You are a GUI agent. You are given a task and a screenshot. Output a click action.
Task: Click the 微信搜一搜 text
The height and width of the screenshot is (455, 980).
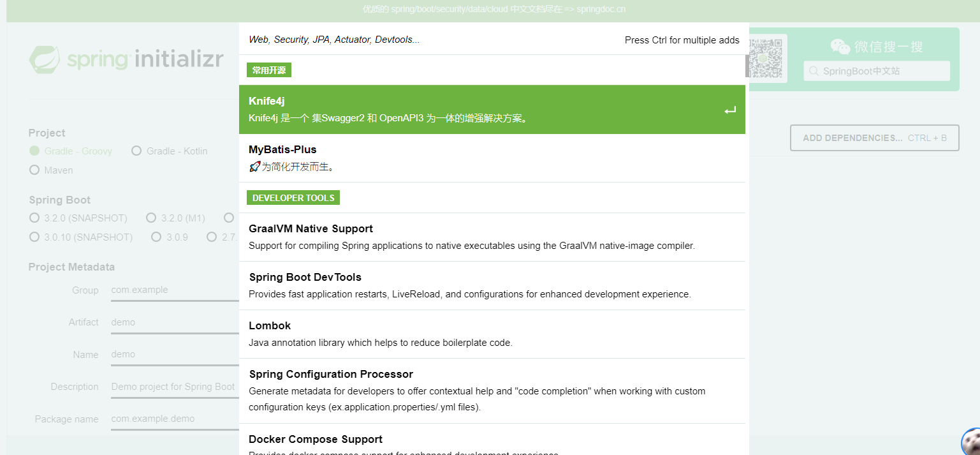pyautogui.click(x=889, y=47)
